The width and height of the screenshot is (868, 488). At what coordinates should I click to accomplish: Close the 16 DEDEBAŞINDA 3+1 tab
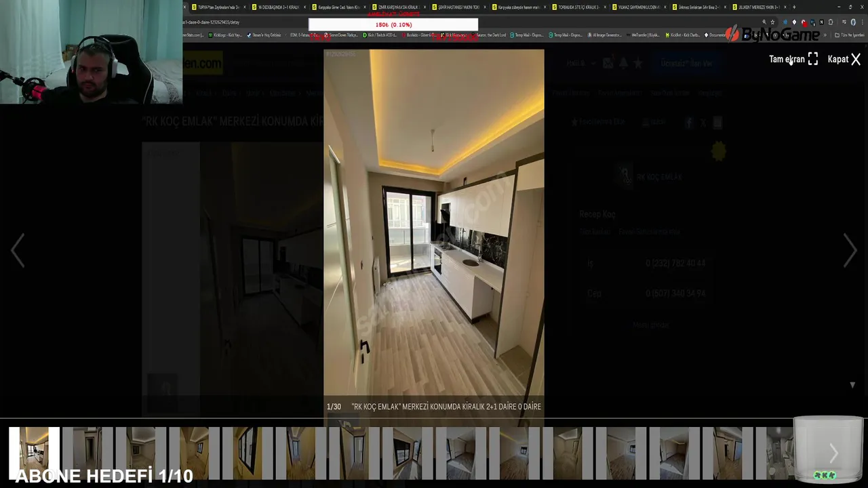(306, 7)
